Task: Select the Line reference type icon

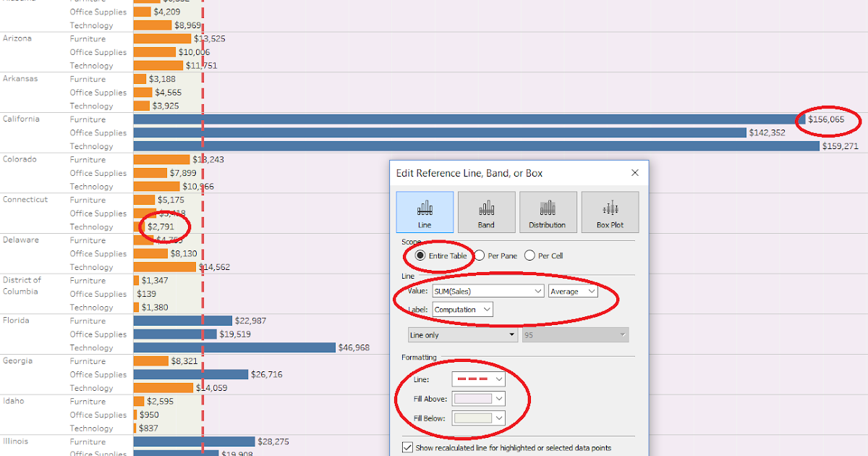Action: (425, 211)
